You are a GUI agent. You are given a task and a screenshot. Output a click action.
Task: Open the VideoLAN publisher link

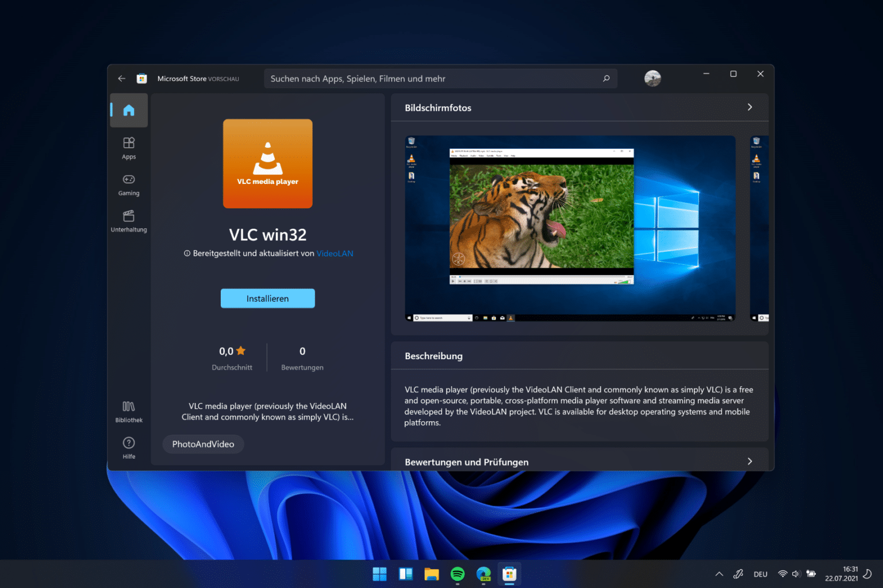pos(335,253)
